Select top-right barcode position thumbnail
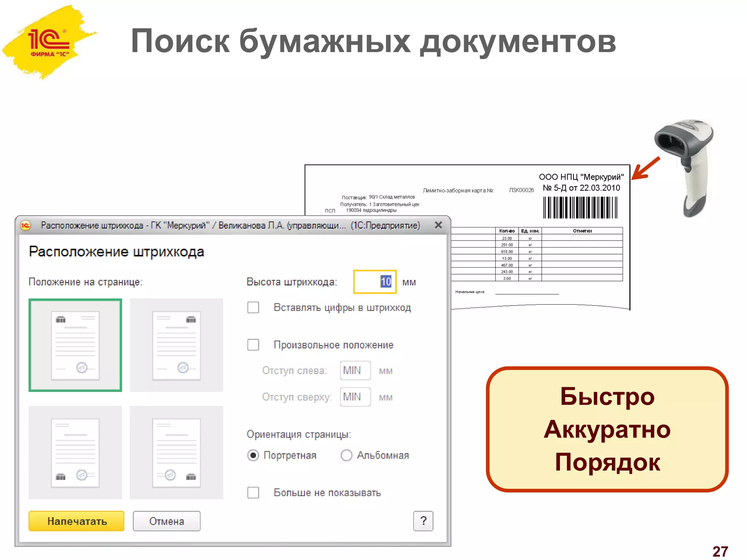This screenshot has height=560, width=747. pyautogui.click(x=176, y=345)
